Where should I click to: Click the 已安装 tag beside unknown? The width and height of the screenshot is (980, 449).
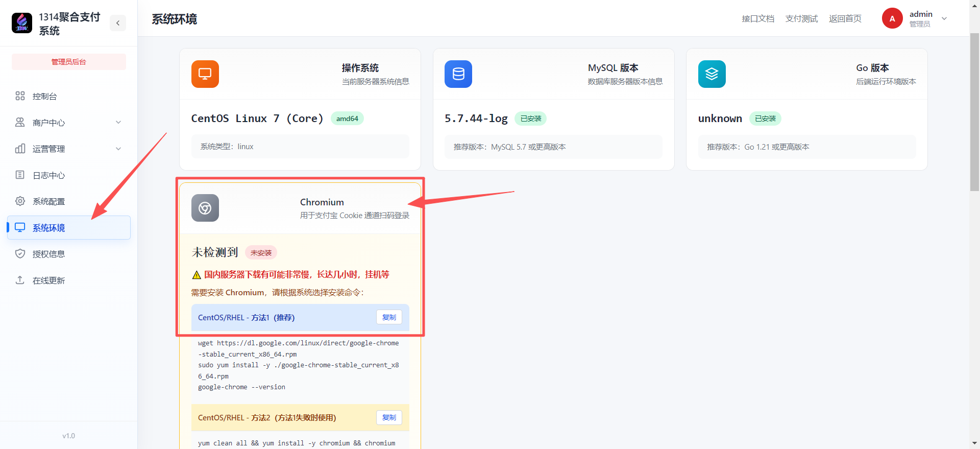pos(765,119)
